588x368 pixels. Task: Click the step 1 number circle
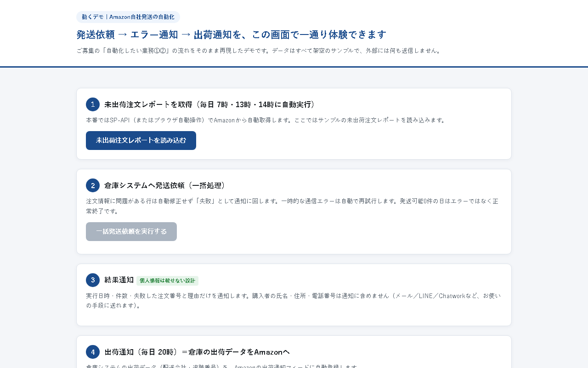tap(93, 104)
